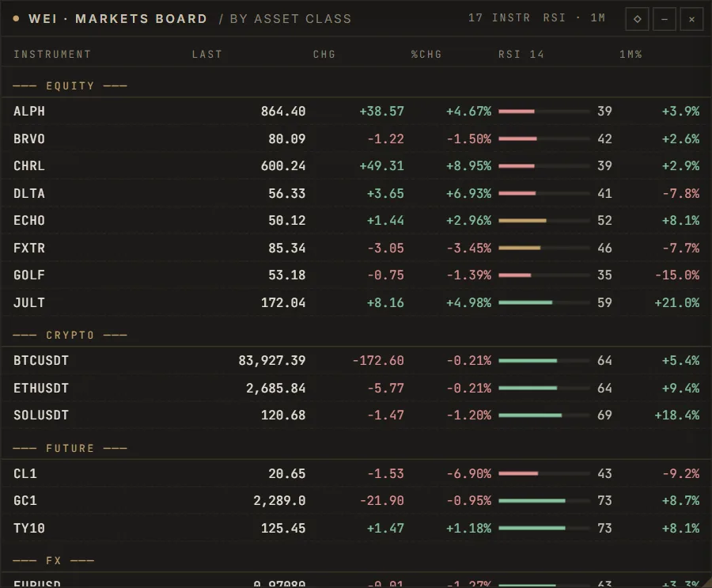Select the GC1 futures ticker

click(25, 501)
